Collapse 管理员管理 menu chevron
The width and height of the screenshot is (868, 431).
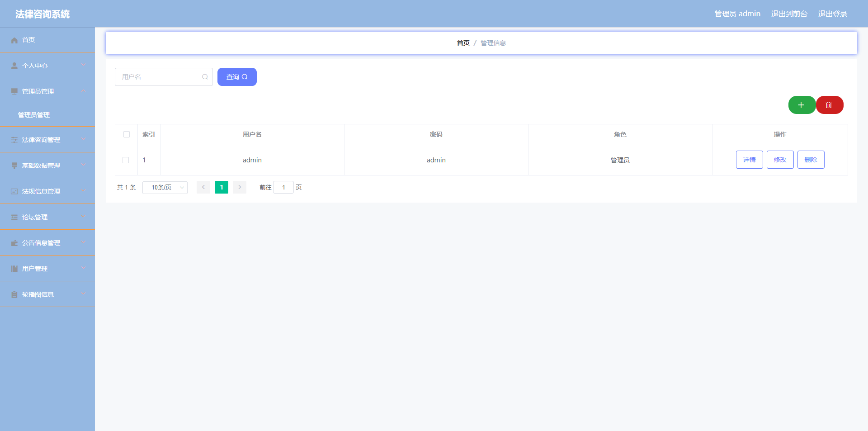84,91
